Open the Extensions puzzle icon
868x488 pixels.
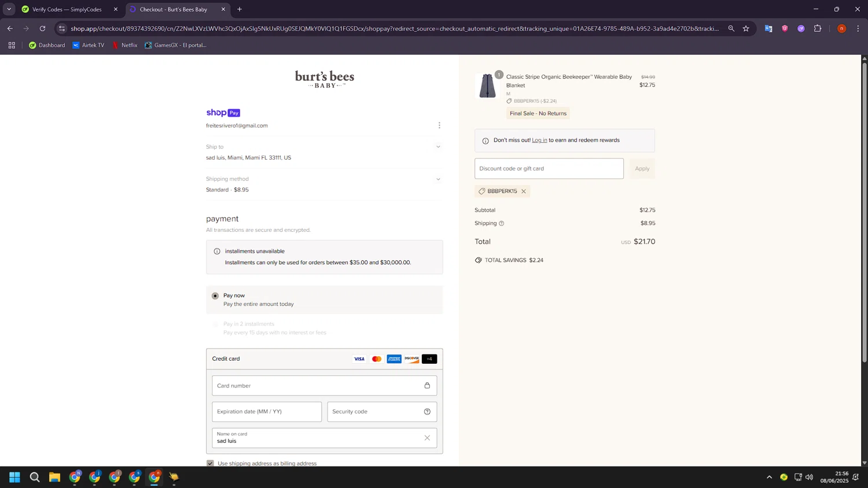818,28
